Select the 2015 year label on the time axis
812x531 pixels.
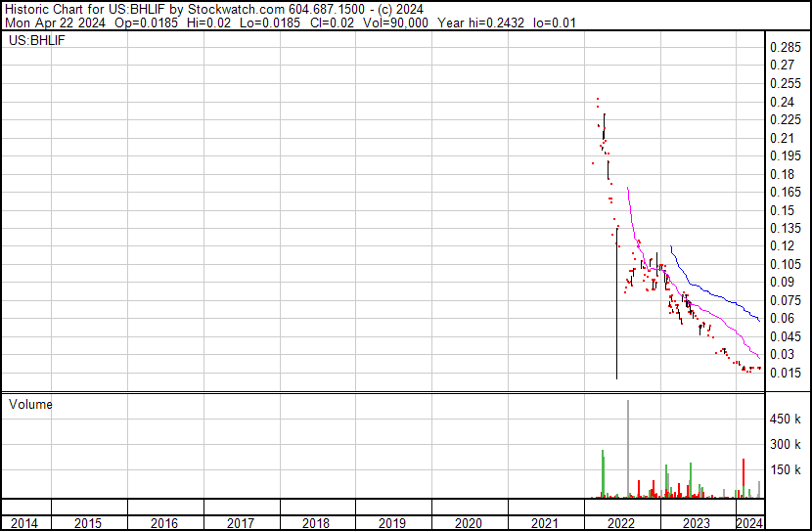pos(88,523)
